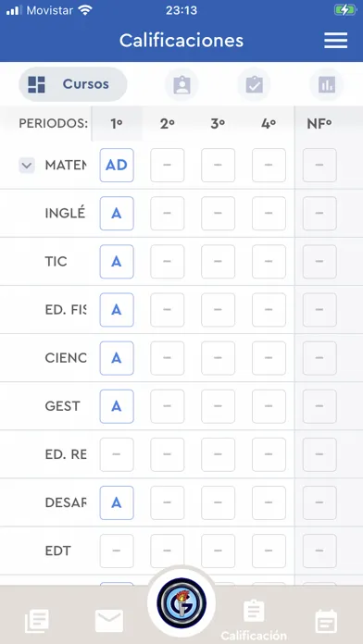
Task: Open the mail envelope icon
Action: click(109, 621)
